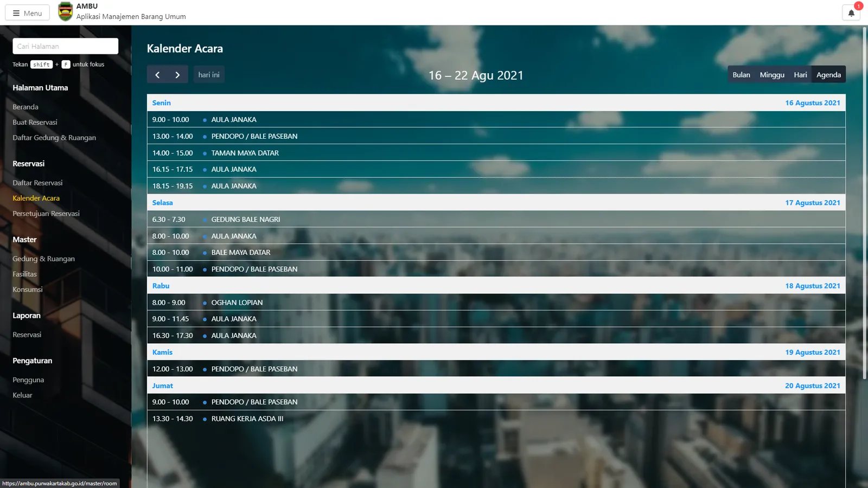Viewport: 868px width, 488px height.
Task: Open TAMAN MAYA DATAR event
Action: point(496,153)
